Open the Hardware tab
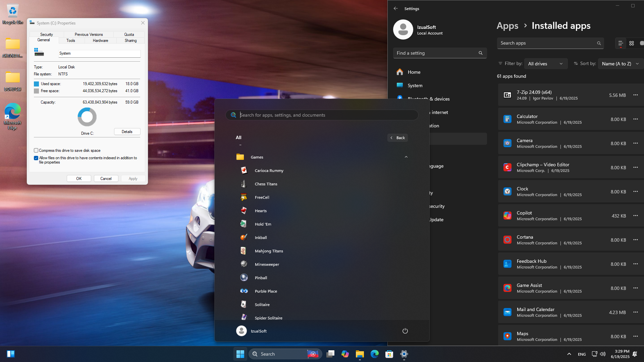Image resolution: width=644 pixels, height=362 pixels. [101, 40]
